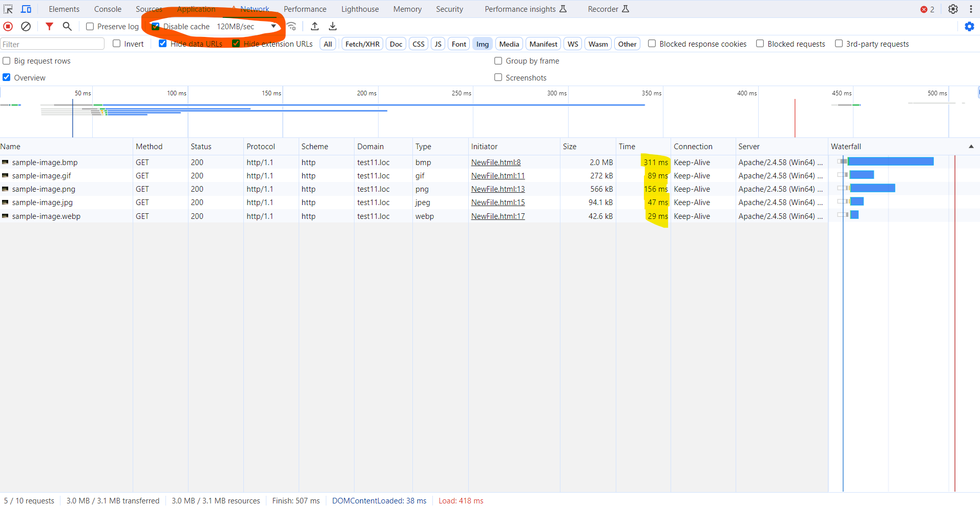
Task: Enable the Preserve log checkbox
Action: tap(90, 27)
